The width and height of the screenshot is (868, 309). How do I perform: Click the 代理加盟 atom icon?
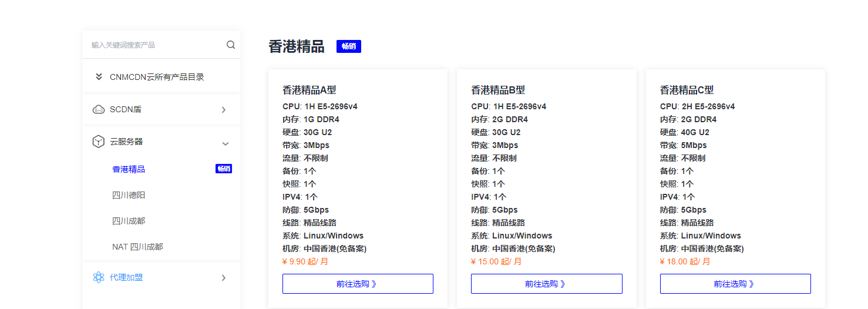99,277
